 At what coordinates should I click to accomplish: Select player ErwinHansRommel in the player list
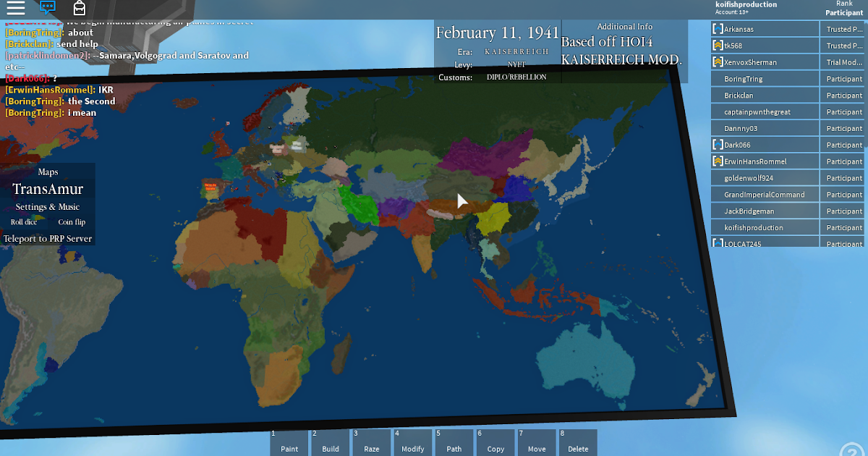tap(765, 161)
